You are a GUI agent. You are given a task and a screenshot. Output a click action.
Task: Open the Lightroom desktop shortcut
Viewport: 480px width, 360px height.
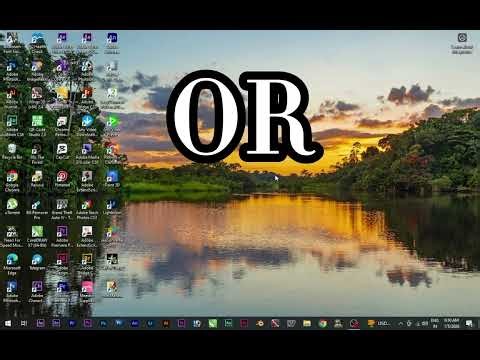point(112,207)
